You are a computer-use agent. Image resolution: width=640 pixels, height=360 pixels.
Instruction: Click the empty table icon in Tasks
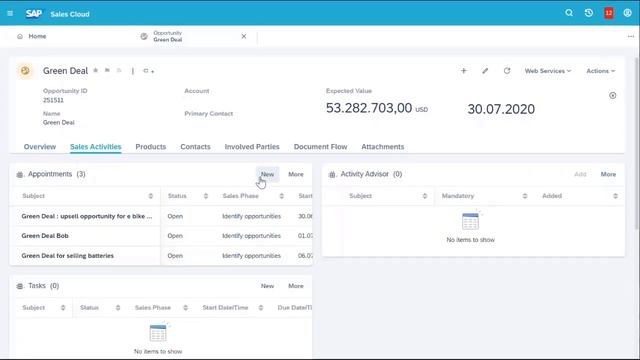(x=158, y=333)
